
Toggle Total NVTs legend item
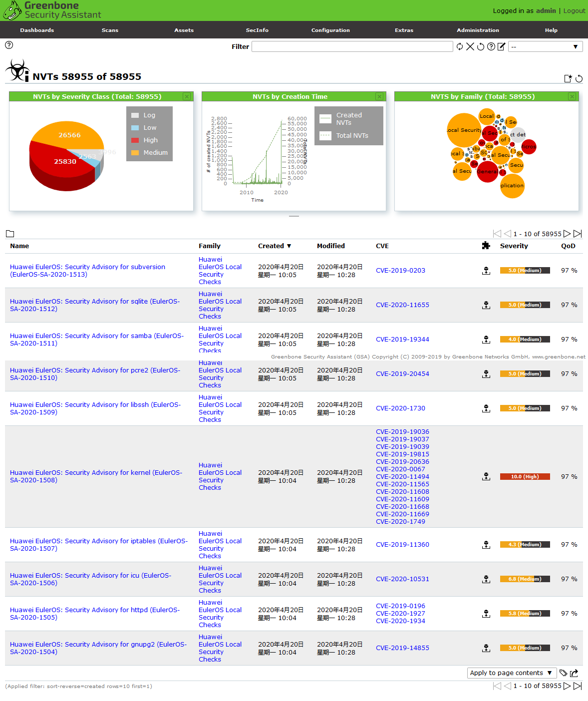tap(344, 136)
